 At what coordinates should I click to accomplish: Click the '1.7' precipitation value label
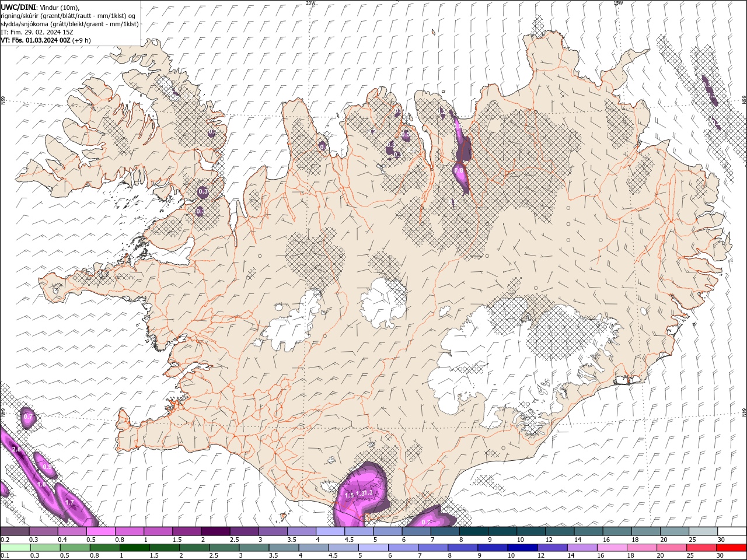tap(69, 502)
